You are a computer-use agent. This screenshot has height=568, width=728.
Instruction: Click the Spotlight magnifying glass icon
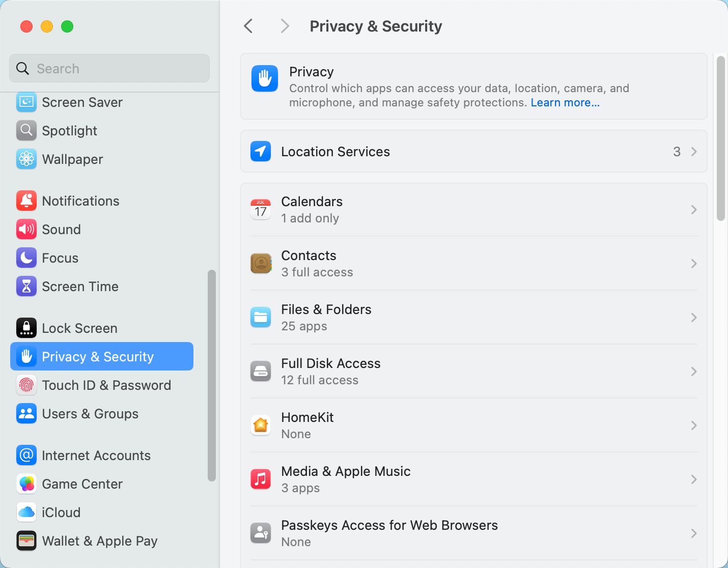coord(26,130)
